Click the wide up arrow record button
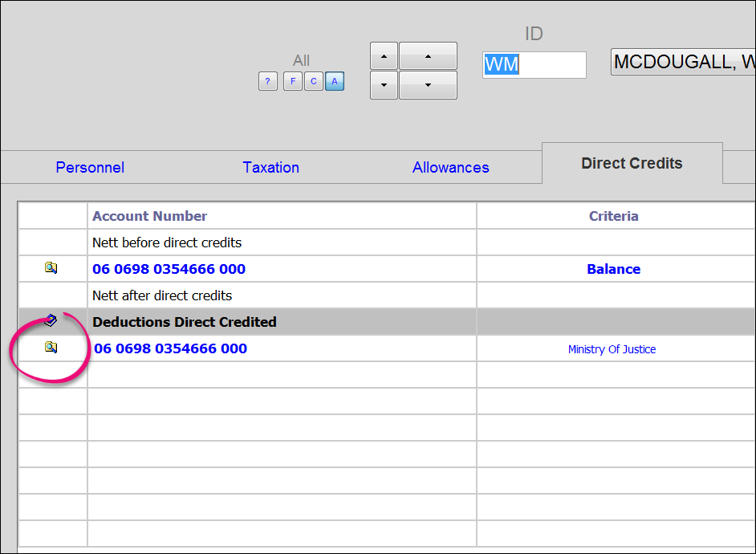Image resolution: width=756 pixels, height=554 pixels. (428, 55)
